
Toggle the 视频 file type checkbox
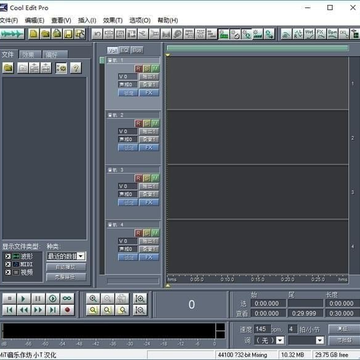[x=8, y=272]
